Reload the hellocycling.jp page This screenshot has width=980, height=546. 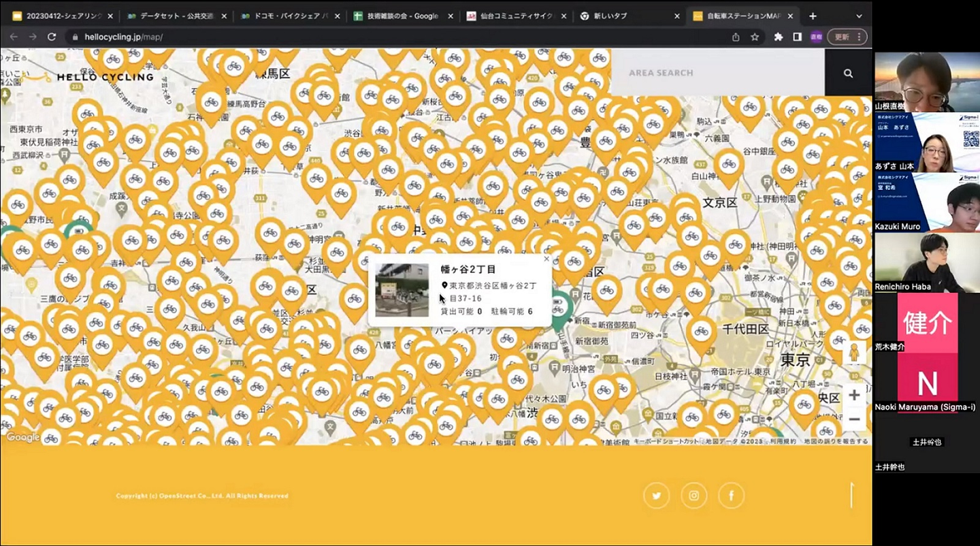click(x=52, y=37)
